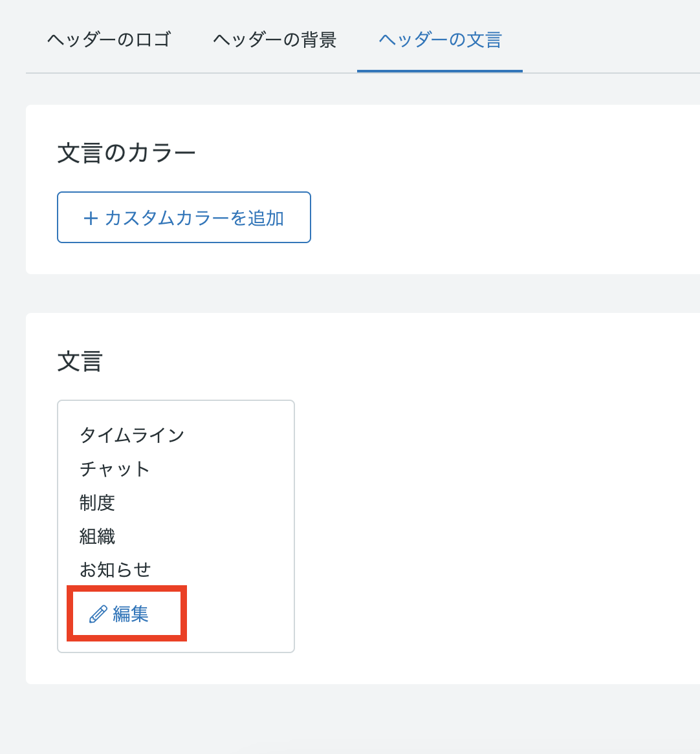Image resolution: width=700 pixels, height=754 pixels.
Task: Select the ヘッダーの文言 tab
Action: [440, 39]
